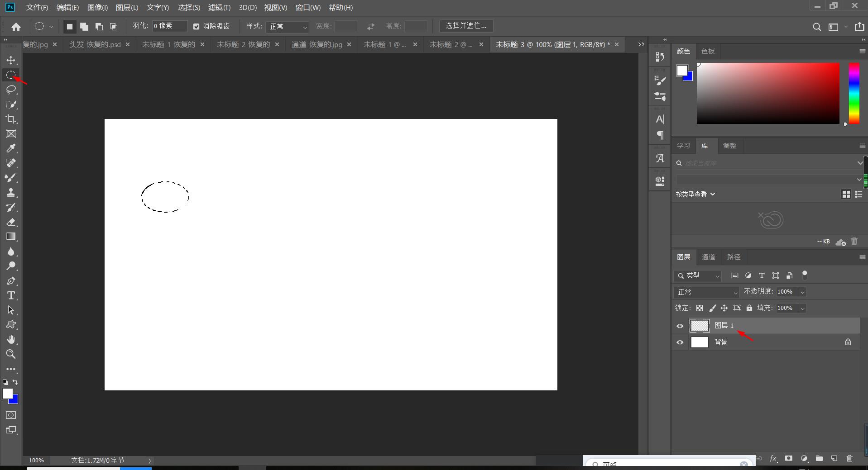Image resolution: width=868 pixels, height=470 pixels.
Task: Toggle Quick Mask mode icon
Action: (11, 415)
